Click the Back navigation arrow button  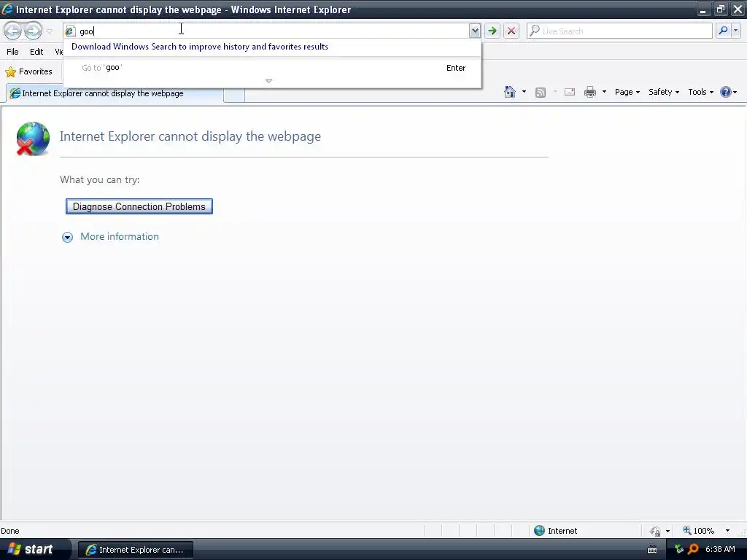click(x=13, y=31)
